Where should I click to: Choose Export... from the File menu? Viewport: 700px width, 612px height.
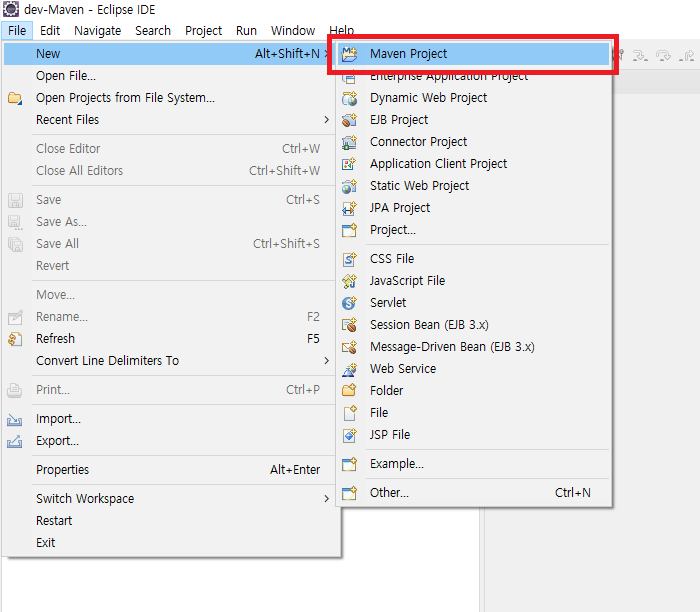click(x=169, y=441)
